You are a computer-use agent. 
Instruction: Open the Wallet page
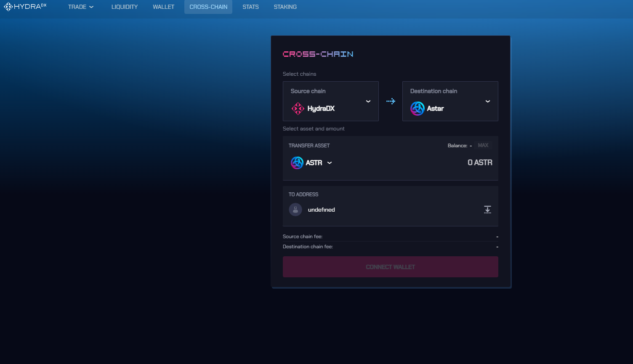[163, 7]
